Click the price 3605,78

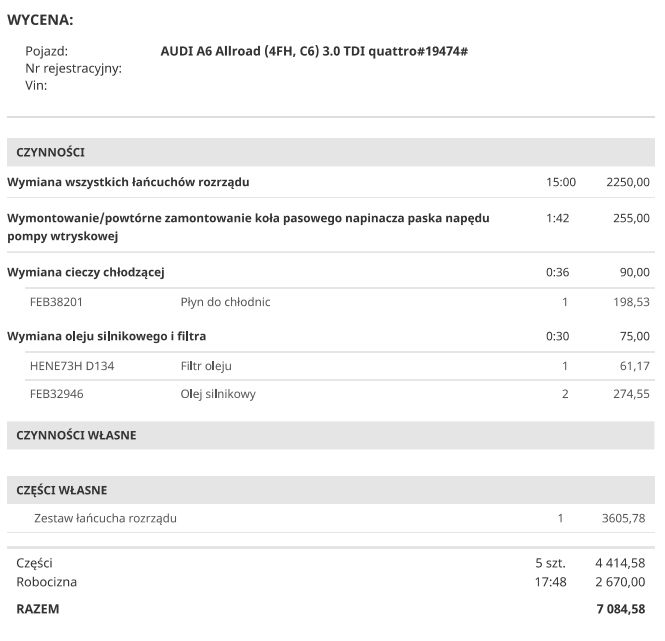point(623,518)
